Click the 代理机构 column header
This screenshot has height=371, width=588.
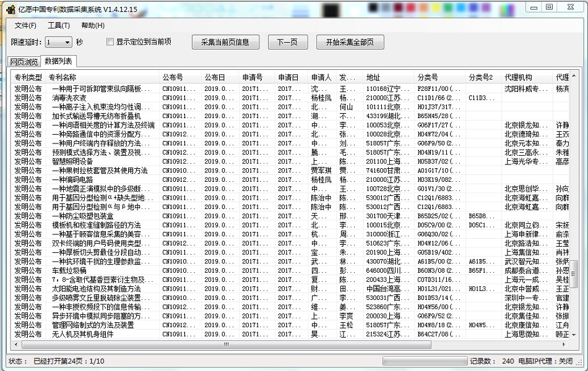[x=527, y=77]
